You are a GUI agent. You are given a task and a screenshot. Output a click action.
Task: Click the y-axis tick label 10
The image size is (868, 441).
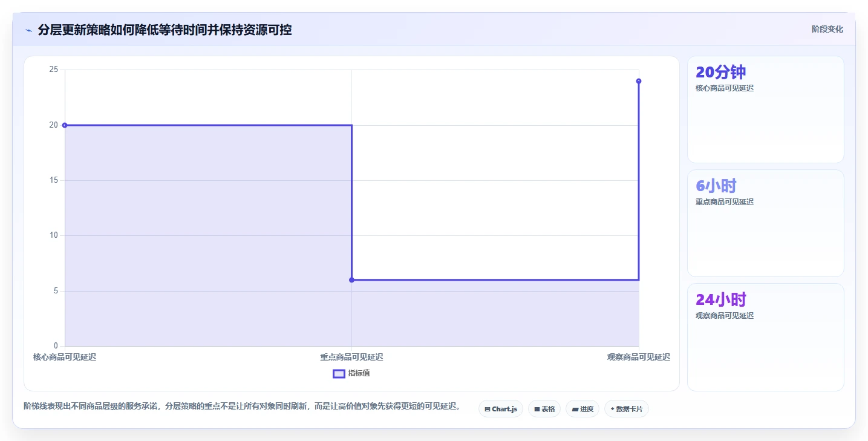pyautogui.click(x=54, y=235)
